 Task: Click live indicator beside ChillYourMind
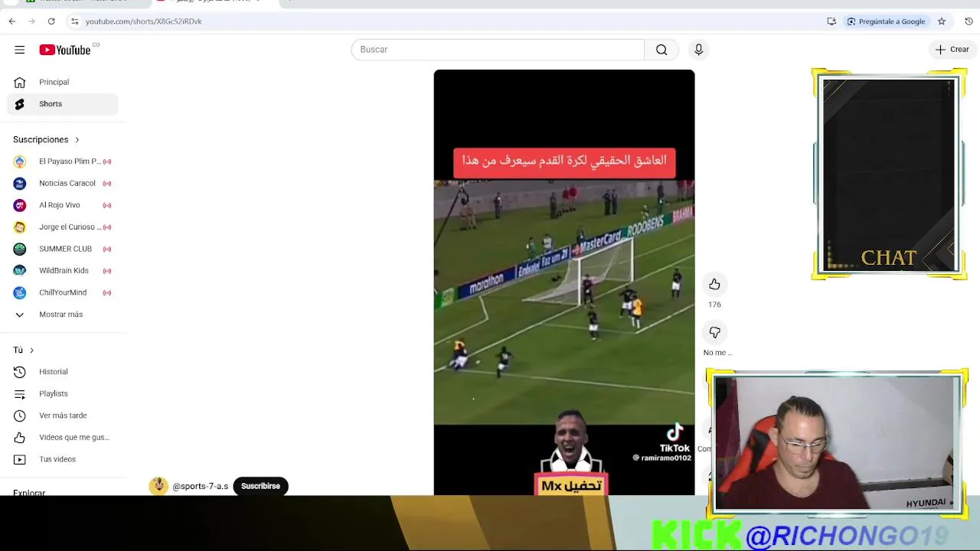point(107,292)
